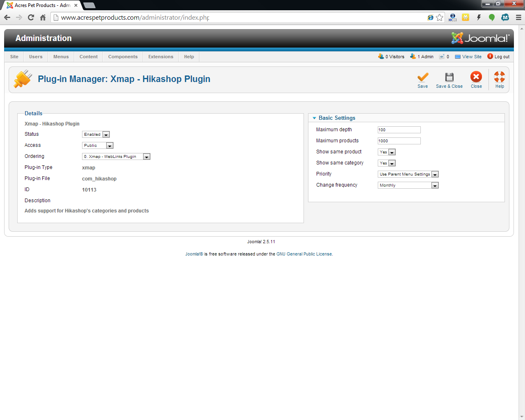Open the Users menu

pyautogui.click(x=36, y=57)
